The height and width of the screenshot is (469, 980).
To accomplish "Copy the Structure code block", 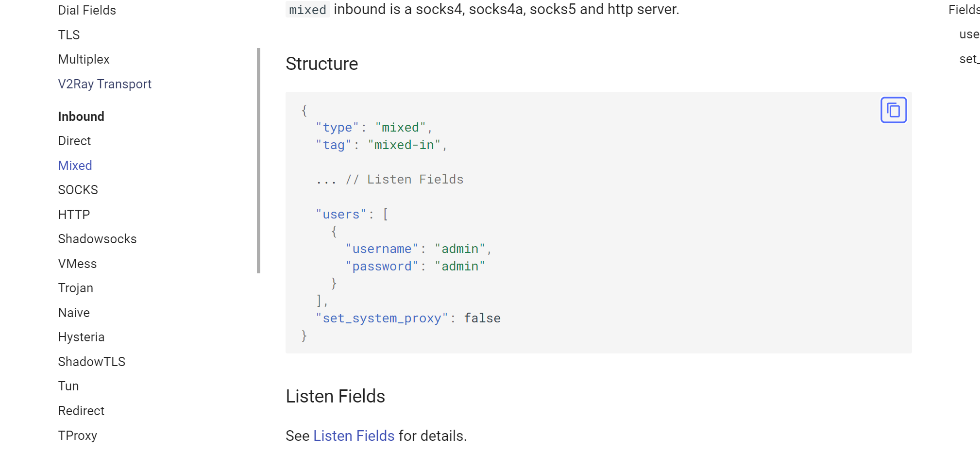I will pos(893,110).
